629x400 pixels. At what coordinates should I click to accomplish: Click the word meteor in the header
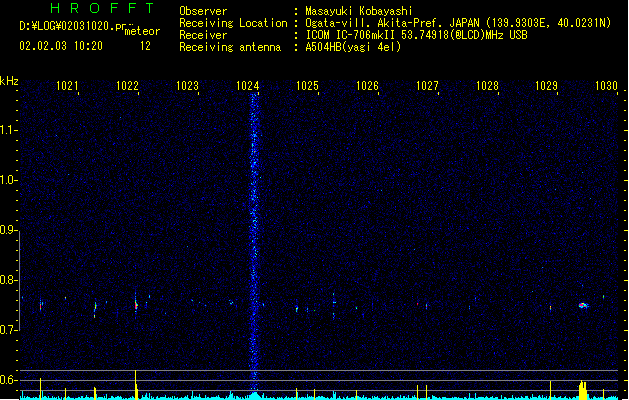coord(142,31)
